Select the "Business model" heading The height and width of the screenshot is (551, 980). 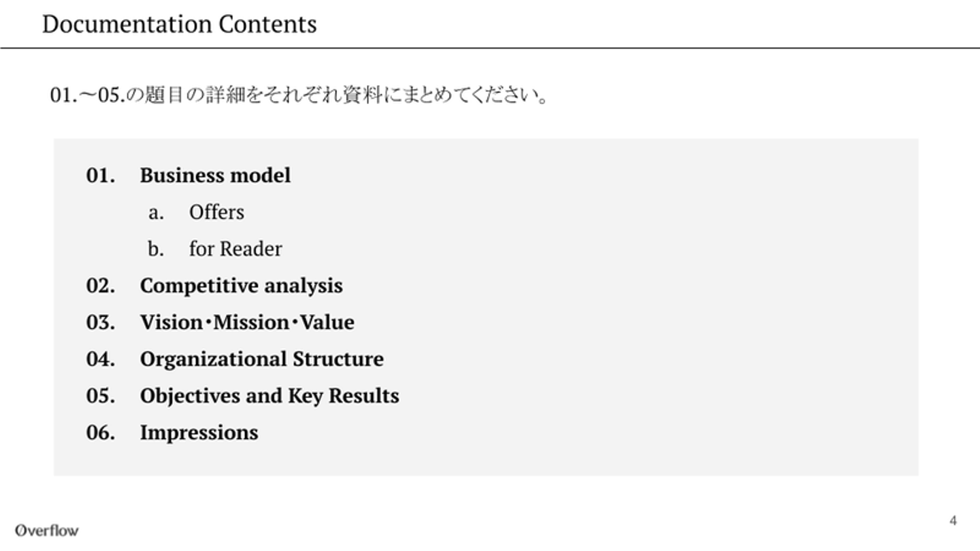[215, 176]
